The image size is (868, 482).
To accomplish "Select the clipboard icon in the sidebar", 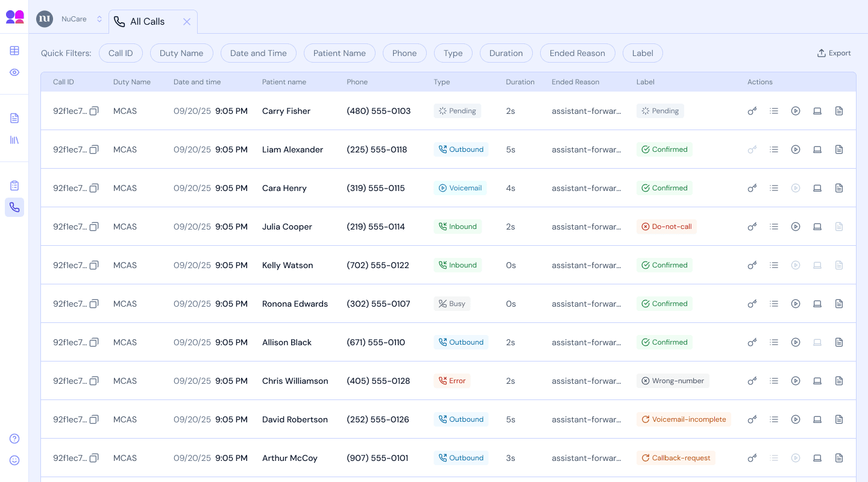I will [x=14, y=186].
